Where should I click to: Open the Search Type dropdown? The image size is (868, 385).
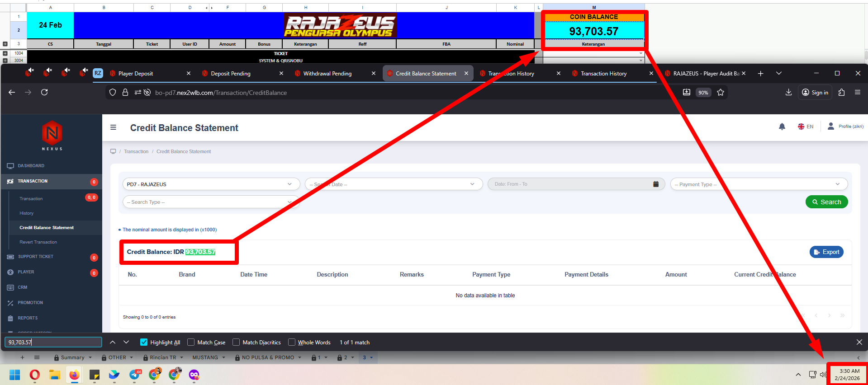211,202
